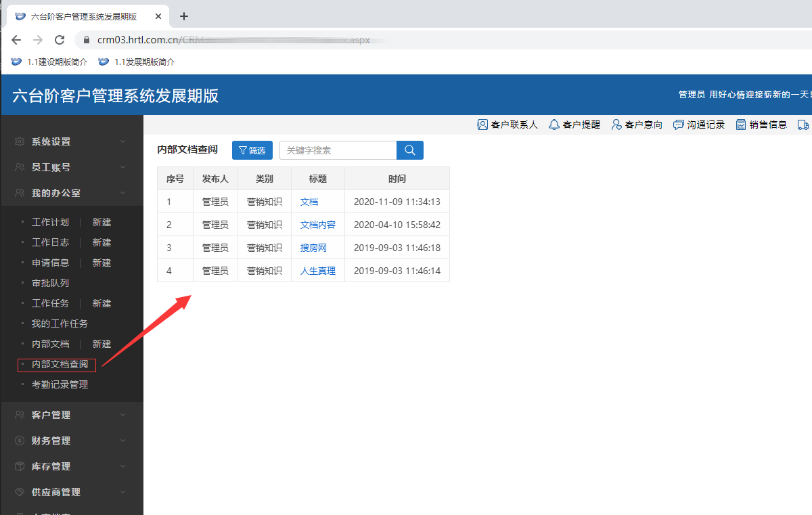Expand the 财务管理 menu chevron

click(x=122, y=441)
